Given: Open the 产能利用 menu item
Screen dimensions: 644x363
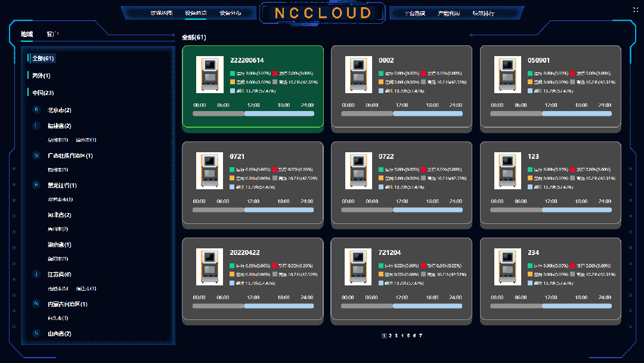Looking at the screenshot, I should point(448,13).
